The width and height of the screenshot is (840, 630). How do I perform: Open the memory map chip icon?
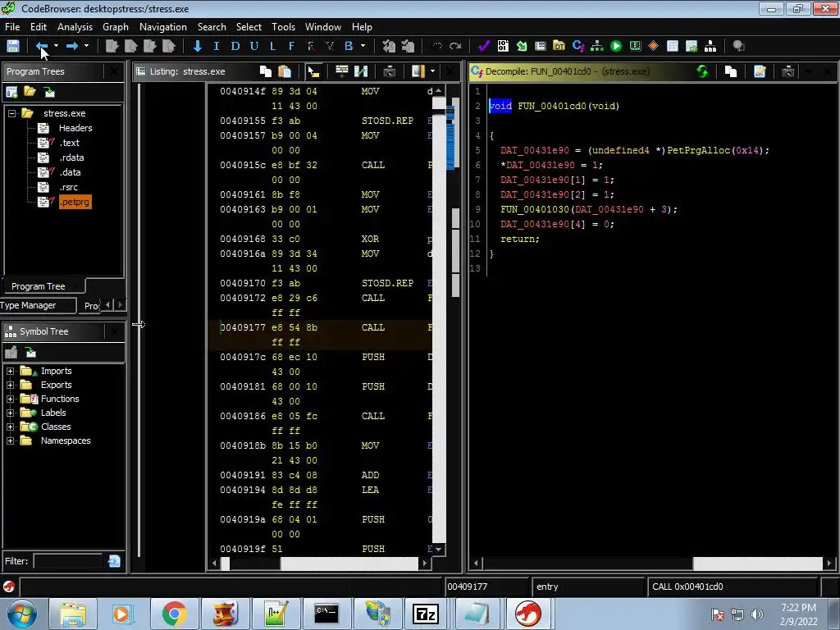[x=635, y=46]
